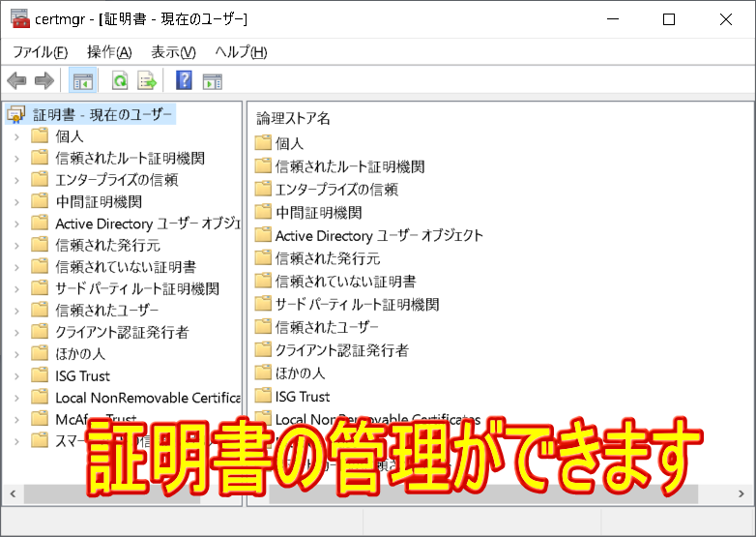Click folder icon for 個人 in right pane

tap(263, 142)
